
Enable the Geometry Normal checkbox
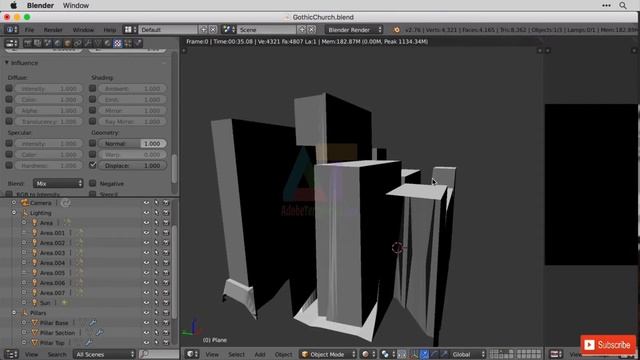(93, 143)
